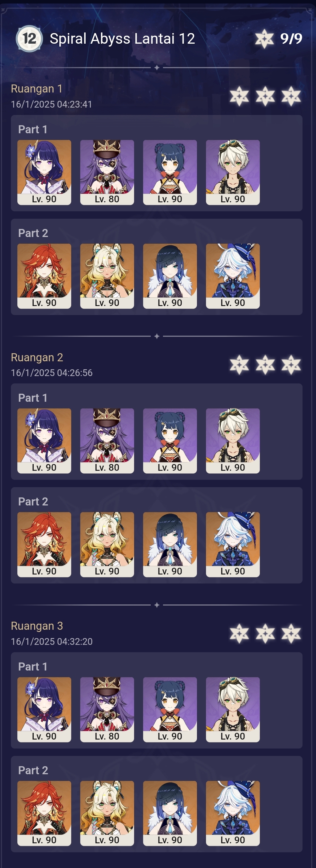Select the Lv. 80 eyepatch character in Ruangan 1

point(107,172)
